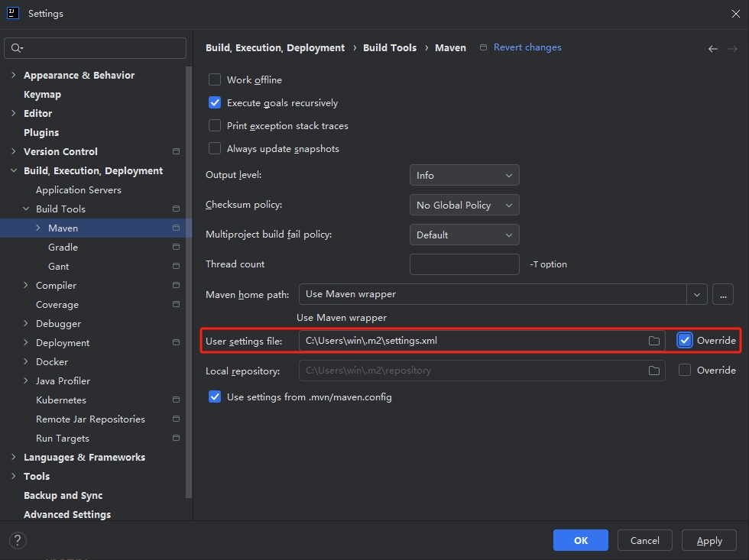Click the back navigation arrow
749x560 pixels.
tap(712, 49)
